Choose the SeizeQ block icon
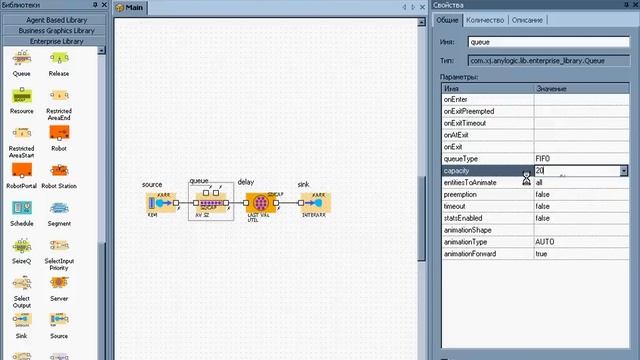The width and height of the screenshot is (640, 360). [22, 246]
